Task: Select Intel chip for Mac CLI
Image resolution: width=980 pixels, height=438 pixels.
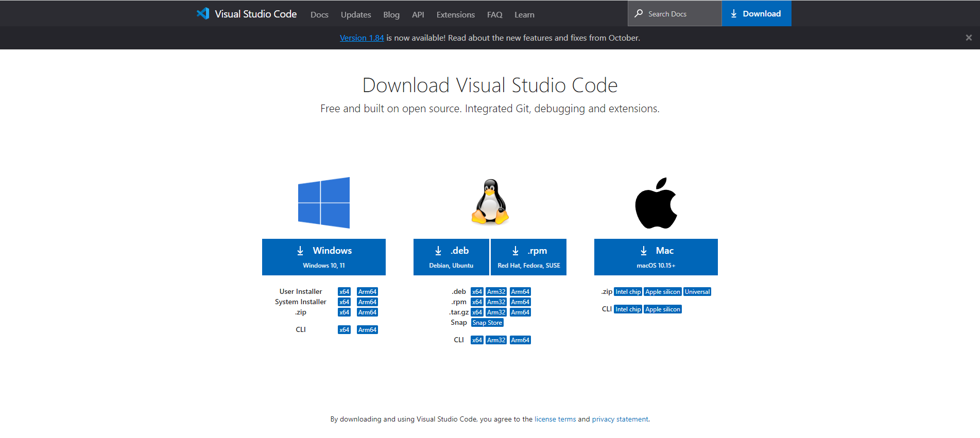Action: (x=628, y=309)
